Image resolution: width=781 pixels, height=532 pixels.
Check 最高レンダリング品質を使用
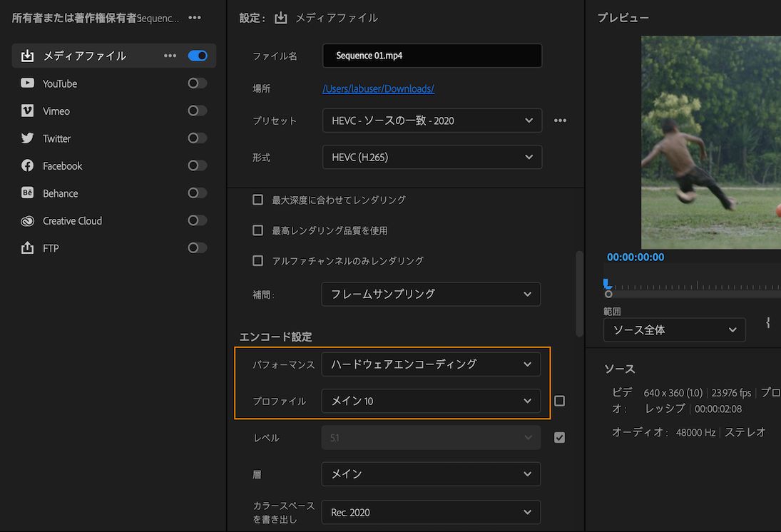257,230
